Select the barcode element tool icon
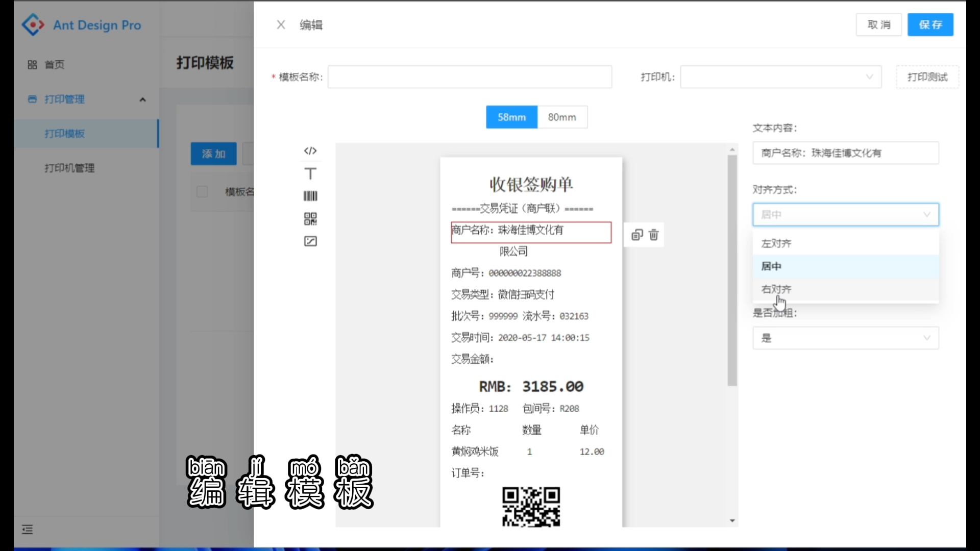The image size is (980, 551). pyautogui.click(x=310, y=196)
